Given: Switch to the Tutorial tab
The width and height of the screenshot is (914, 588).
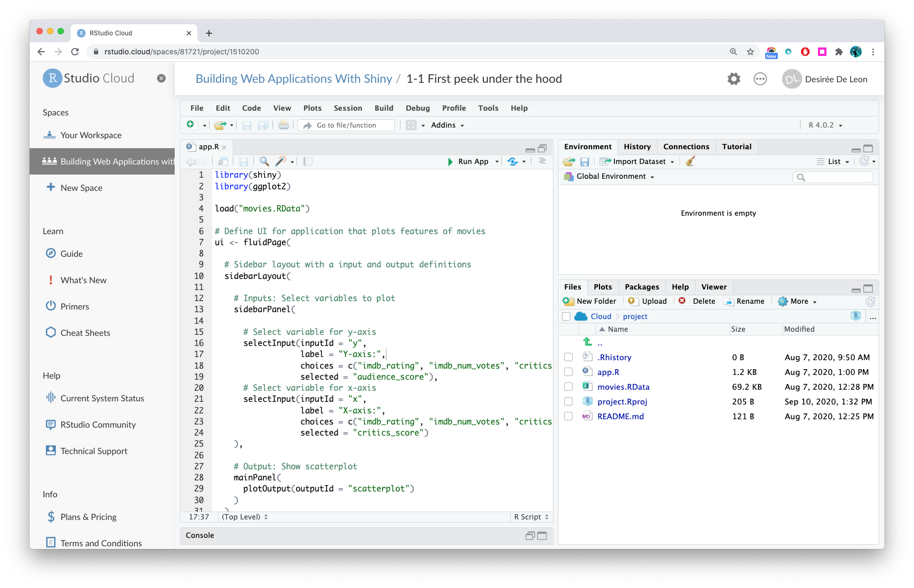Looking at the screenshot, I should pos(736,147).
